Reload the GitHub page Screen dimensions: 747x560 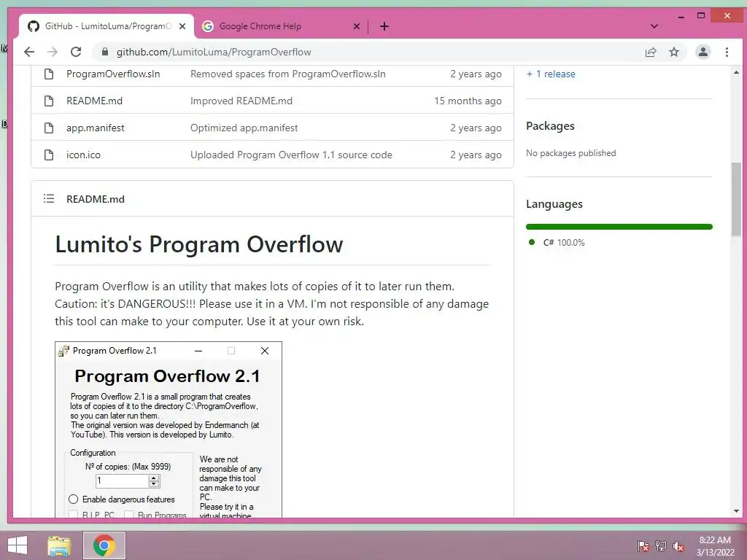(76, 52)
